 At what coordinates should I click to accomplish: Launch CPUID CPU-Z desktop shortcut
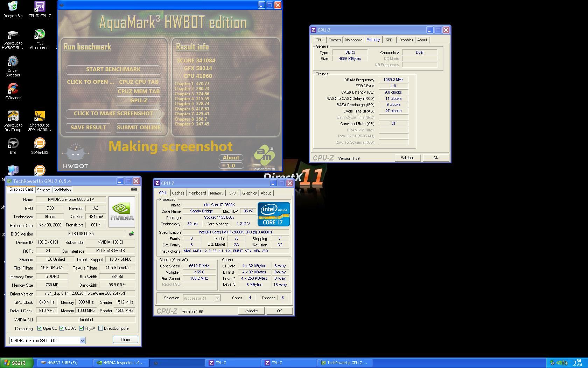point(40,9)
